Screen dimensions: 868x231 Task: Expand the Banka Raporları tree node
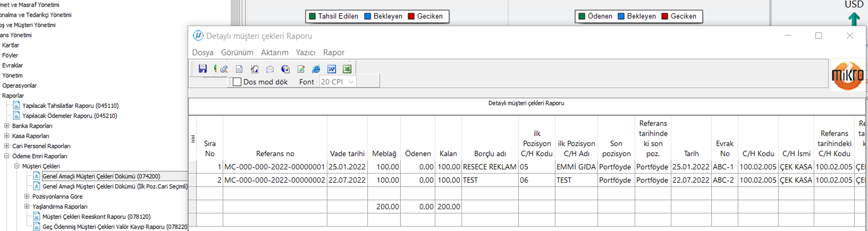(6, 126)
